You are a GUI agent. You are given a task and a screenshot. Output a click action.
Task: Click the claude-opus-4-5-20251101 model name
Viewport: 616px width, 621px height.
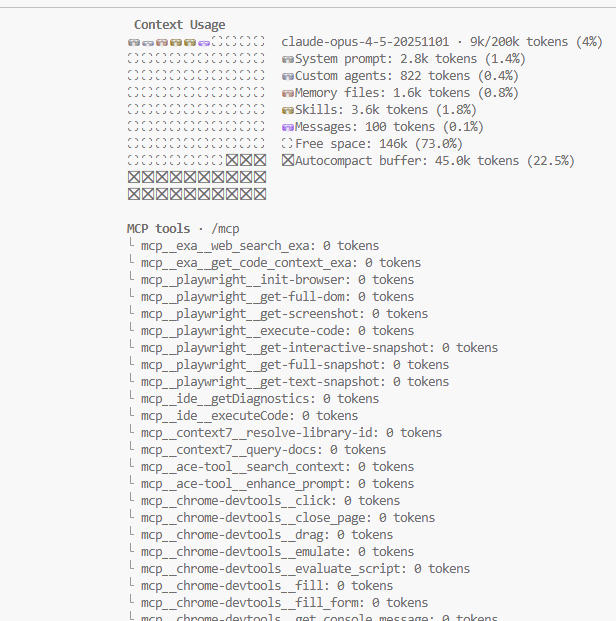(x=369, y=42)
